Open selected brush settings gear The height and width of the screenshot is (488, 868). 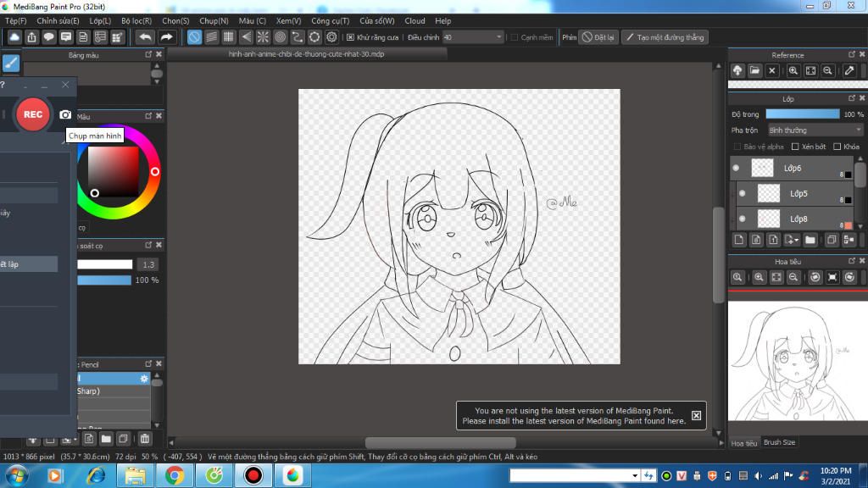[x=144, y=379]
